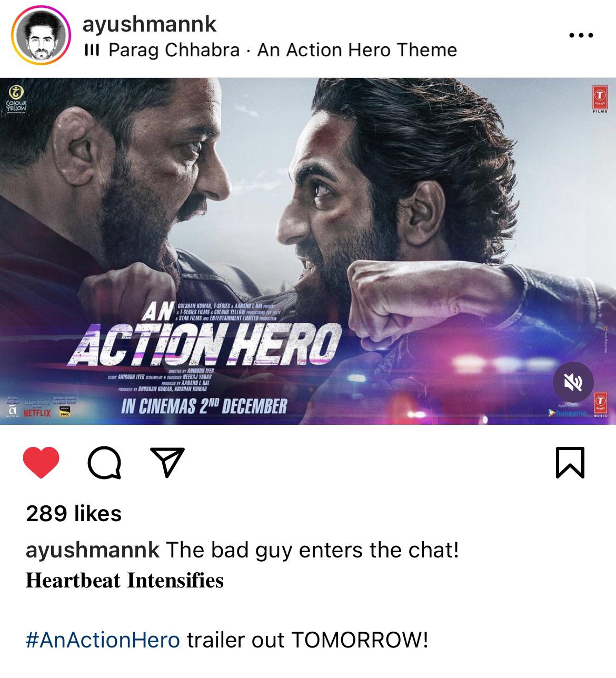Open comments with speech bubble icon
616x678 pixels.
pos(105,463)
